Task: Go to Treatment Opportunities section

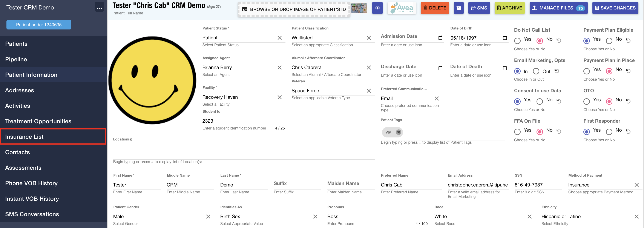Action: [x=38, y=121]
